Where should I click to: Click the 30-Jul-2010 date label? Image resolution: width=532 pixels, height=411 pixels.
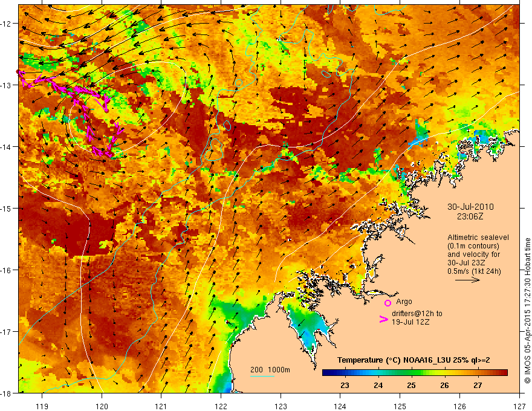click(x=470, y=207)
